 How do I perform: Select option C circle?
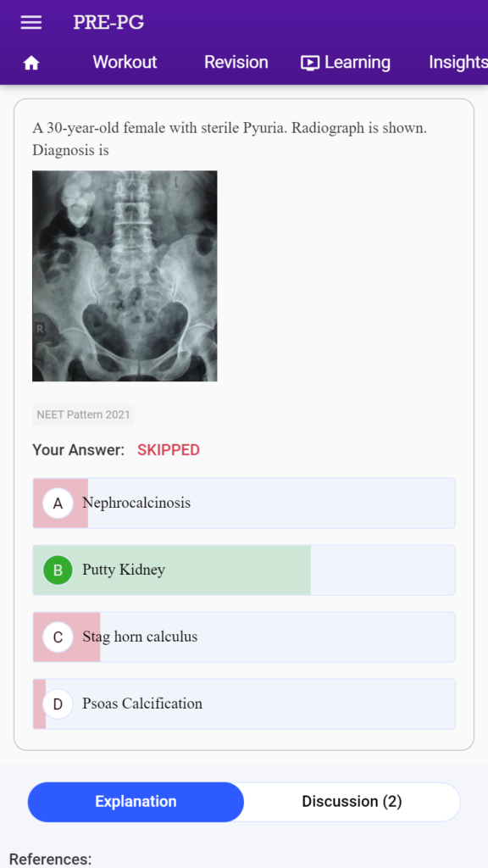(58, 637)
